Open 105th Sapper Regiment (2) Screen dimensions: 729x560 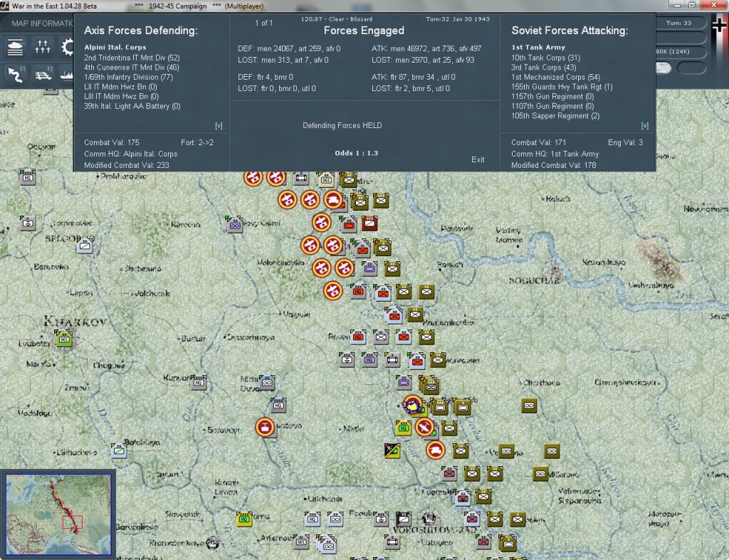pos(555,116)
